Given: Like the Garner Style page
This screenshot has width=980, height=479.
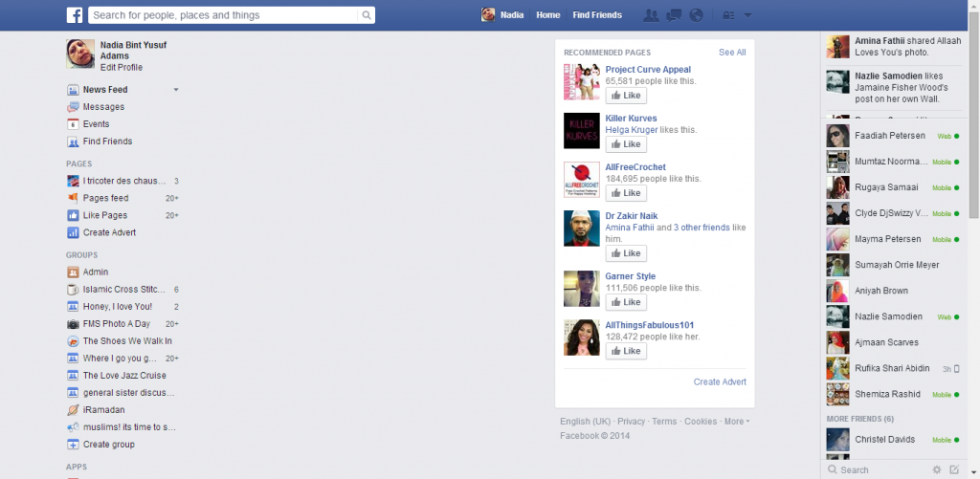Looking at the screenshot, I should point(626,302).
